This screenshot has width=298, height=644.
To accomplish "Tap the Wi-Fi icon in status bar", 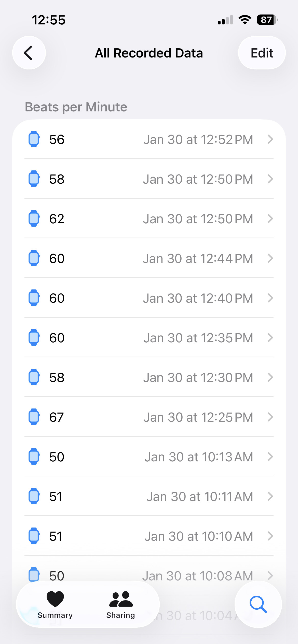I will [x=245, y=20].
